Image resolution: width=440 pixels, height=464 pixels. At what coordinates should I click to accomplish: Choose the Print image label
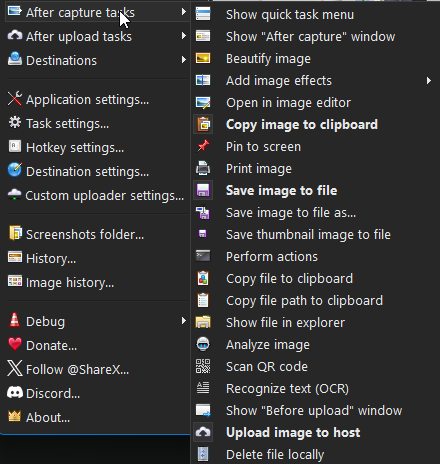pos(259,169)
